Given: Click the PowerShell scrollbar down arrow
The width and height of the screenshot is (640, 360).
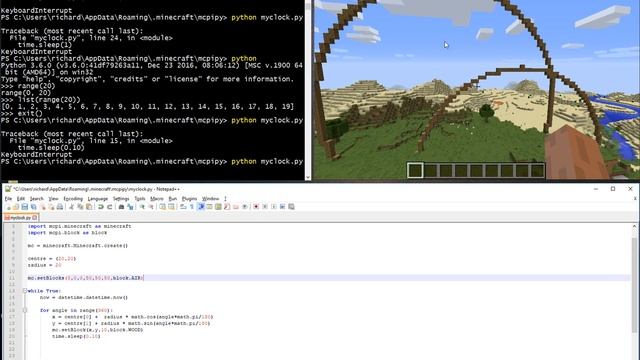Looking at the screenshot, I should coord(308,177).
